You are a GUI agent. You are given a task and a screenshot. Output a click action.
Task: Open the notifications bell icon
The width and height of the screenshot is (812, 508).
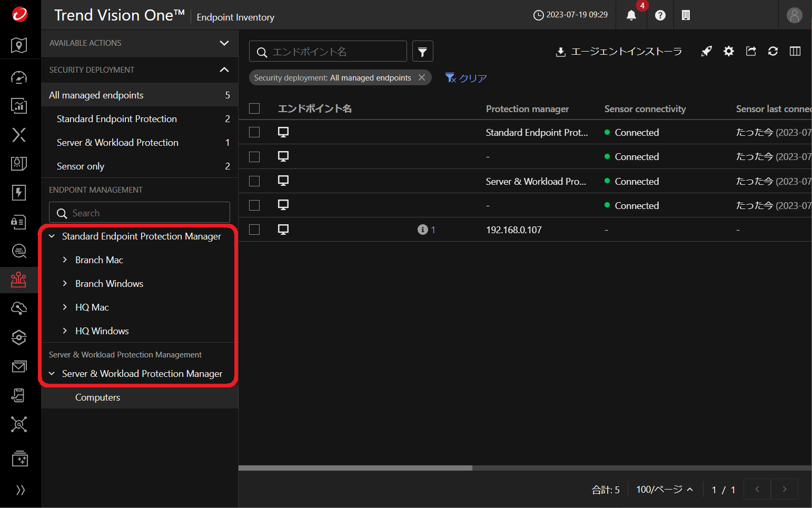pyautogui.click(x=631, y=15)
